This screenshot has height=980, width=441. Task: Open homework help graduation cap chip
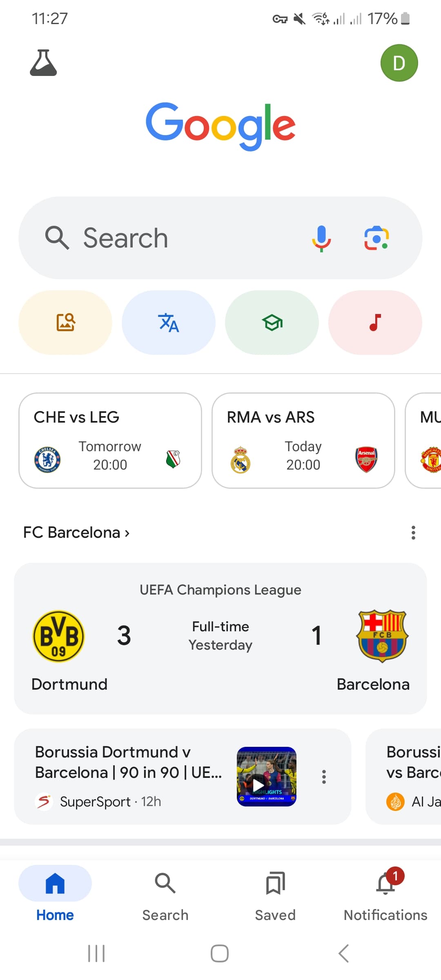click(x=272, y=322)
